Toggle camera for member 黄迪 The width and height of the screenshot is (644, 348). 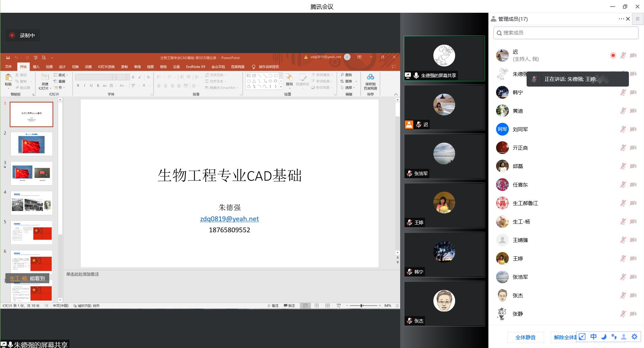pyautogui.click(x=633, y=111)
